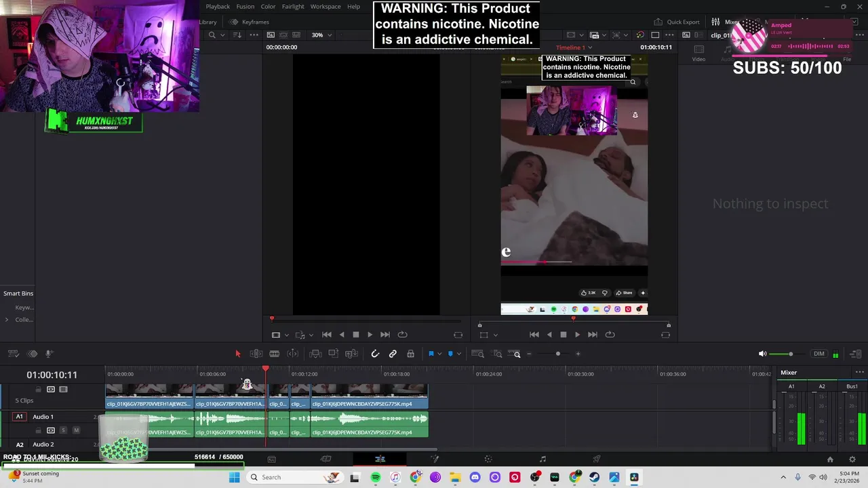Image resolution: width=868 pixels, height=488 pixels.
Task: Open the Timeline 1 name dropdown
Action: coord(574,47)
